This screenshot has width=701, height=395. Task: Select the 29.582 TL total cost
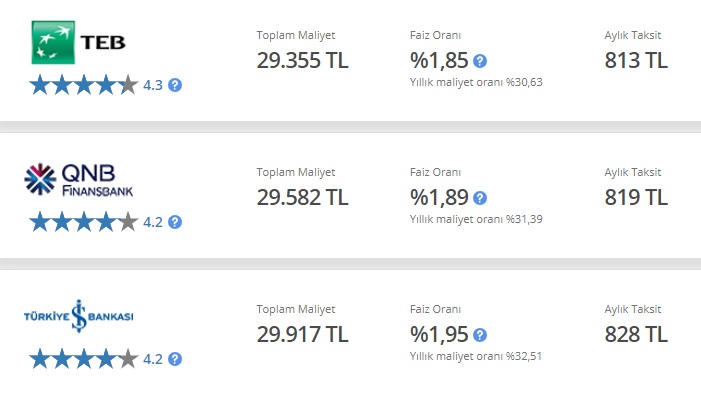(302, 198)
